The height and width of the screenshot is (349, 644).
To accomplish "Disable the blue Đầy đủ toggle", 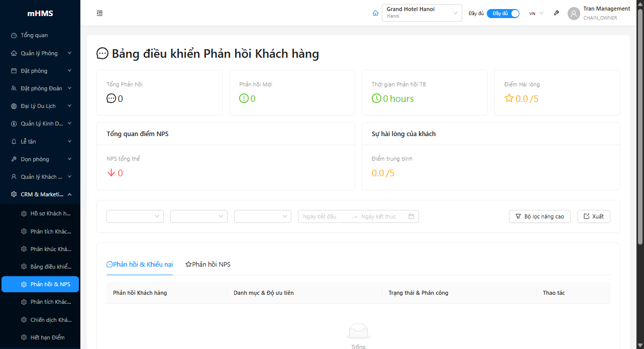I will (503, 13).
